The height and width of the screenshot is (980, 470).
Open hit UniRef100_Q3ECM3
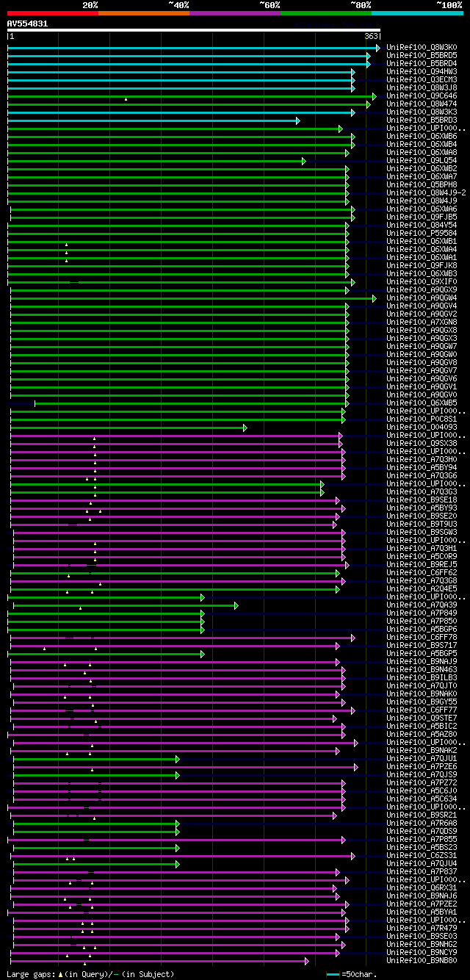coord(422,79)
